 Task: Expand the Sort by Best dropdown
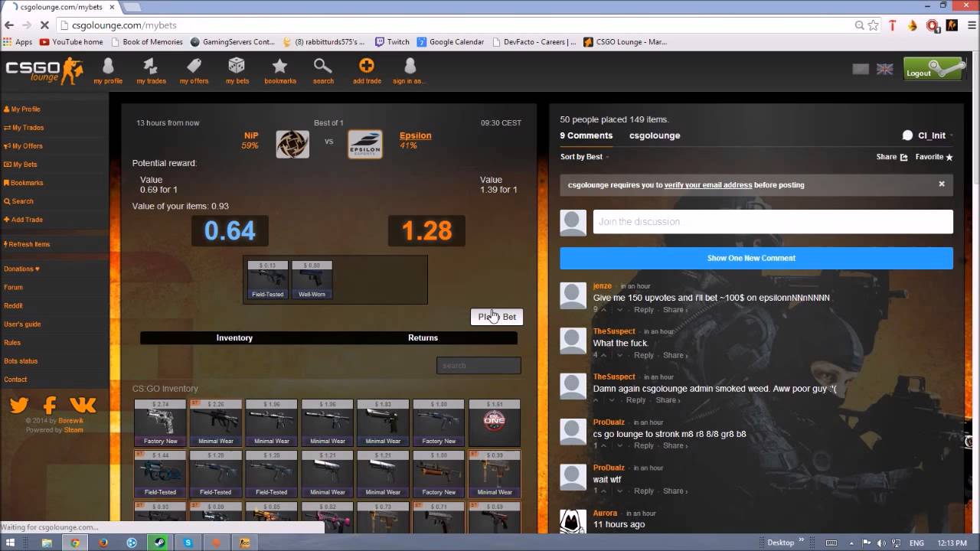585,157
